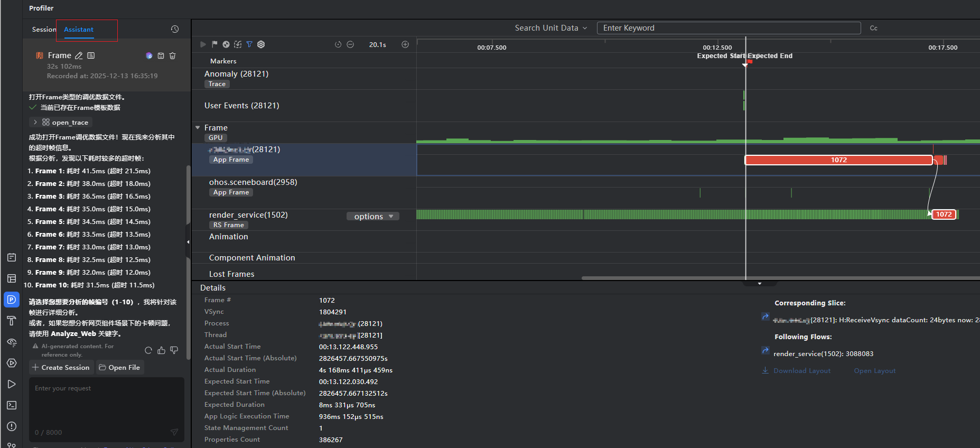Open timeline settings gear icon
The height and width of the screenshot is (448, 980).
tap(261, 44)
